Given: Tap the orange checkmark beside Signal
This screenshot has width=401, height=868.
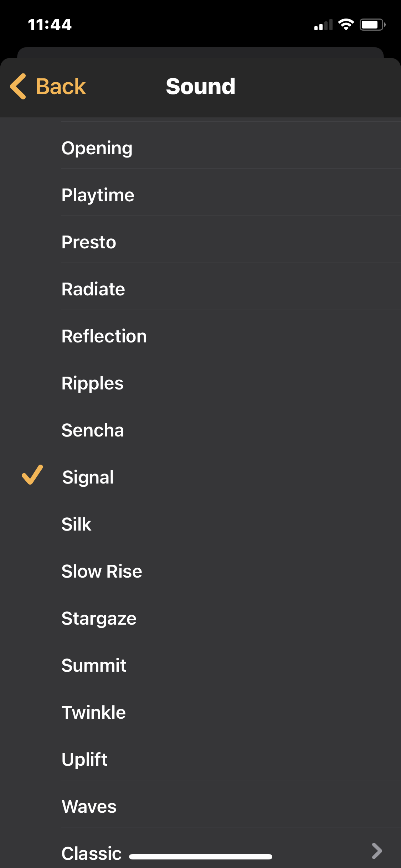Looking at the screenshot, I should [32, 475].
